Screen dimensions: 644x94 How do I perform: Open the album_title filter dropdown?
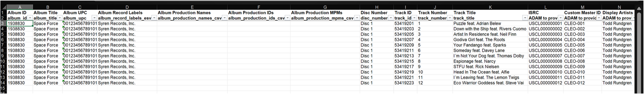[x=60, y=18]
